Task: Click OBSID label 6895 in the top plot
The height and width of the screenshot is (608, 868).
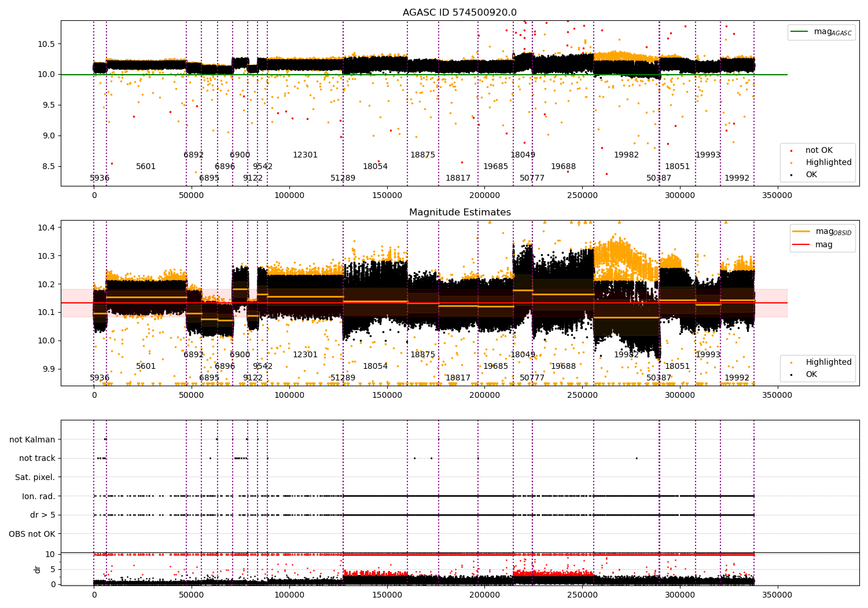Action: 209,178
